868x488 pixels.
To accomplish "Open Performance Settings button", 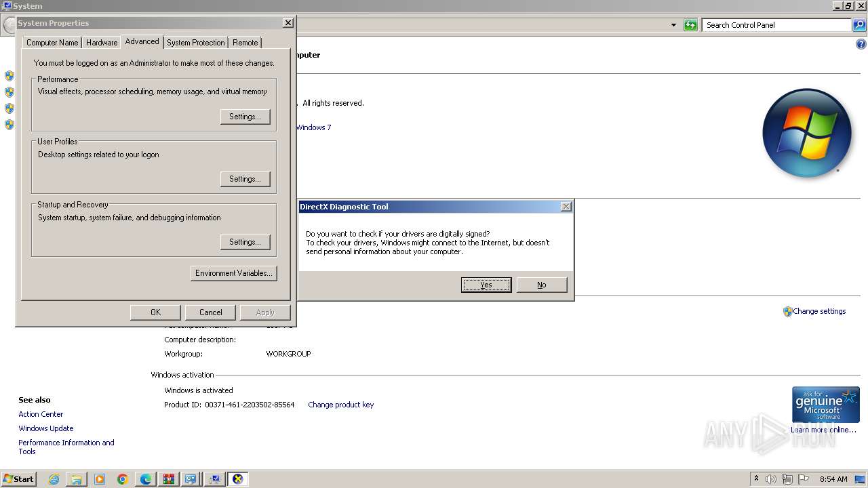I will point(245,117).
